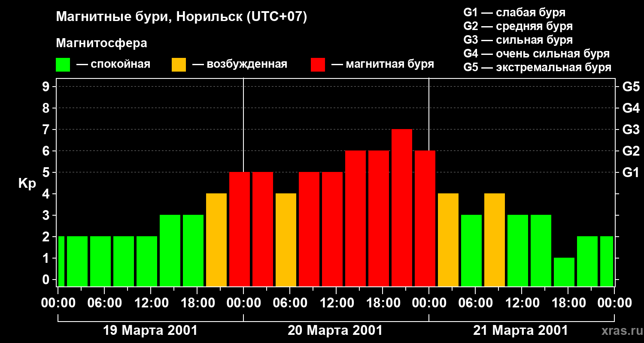Click '12:00' time label above 21 Марта
Screen dimensions: 644x343
522,303
